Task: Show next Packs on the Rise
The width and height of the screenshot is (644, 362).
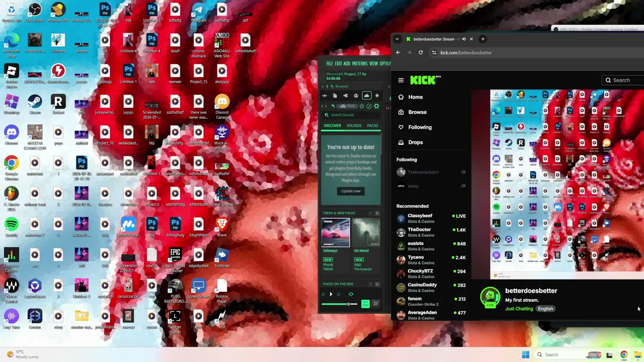Action: coord(377,284)
